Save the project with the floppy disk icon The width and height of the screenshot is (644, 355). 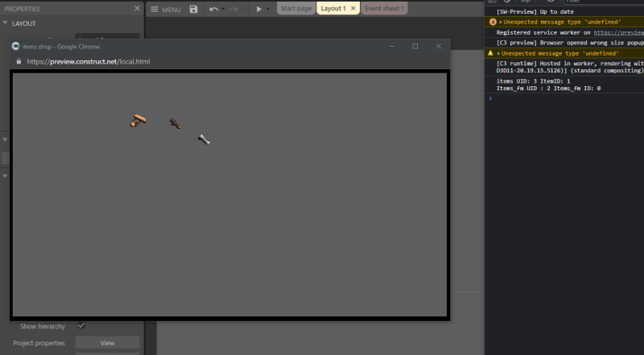193,9
